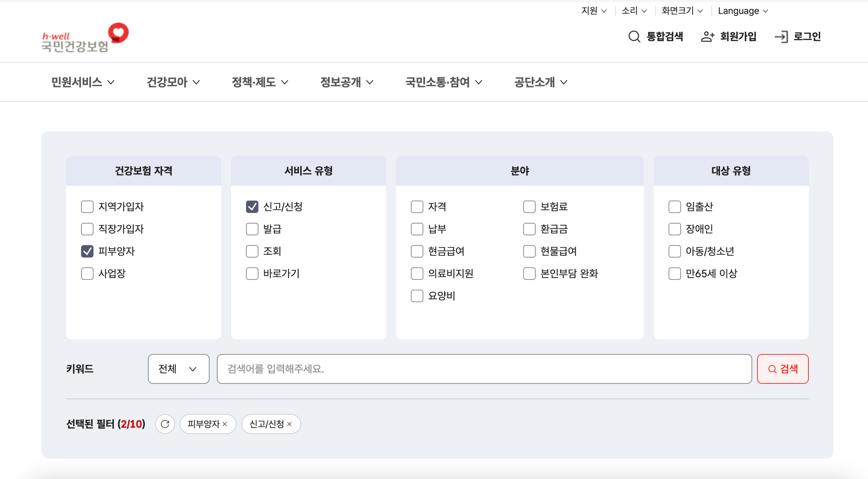Open the 화면크기 dropdown
This screenshot has width=868, height=479.
tap(682, 11)
